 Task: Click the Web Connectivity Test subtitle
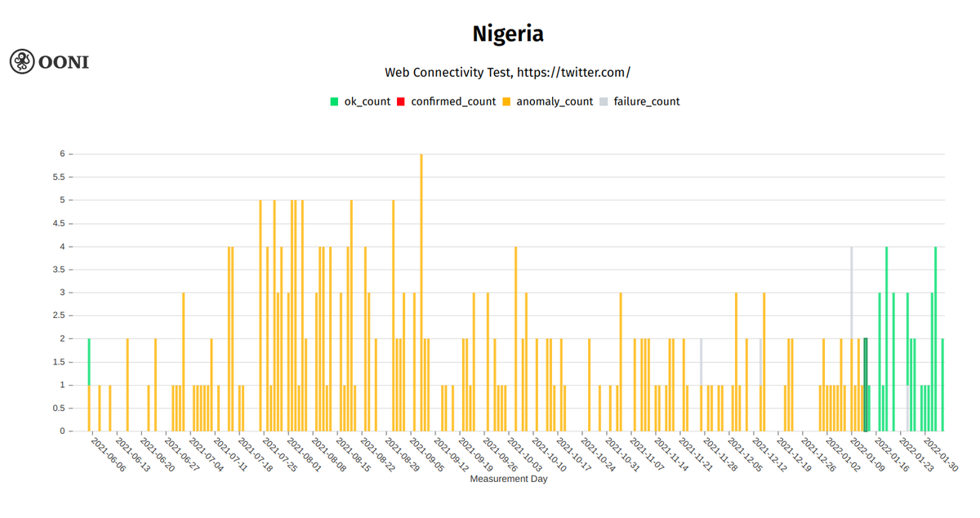(507, 72)
